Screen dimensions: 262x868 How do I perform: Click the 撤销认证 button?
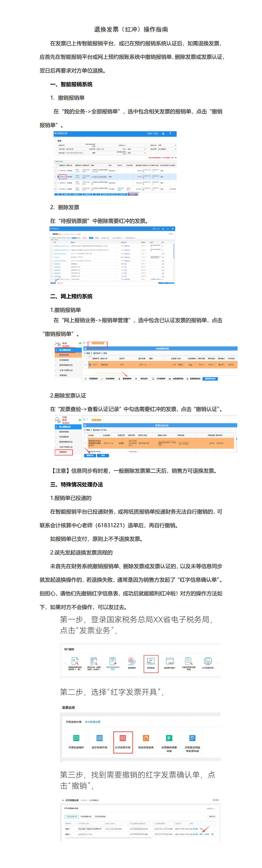click(x=90, y=456)
